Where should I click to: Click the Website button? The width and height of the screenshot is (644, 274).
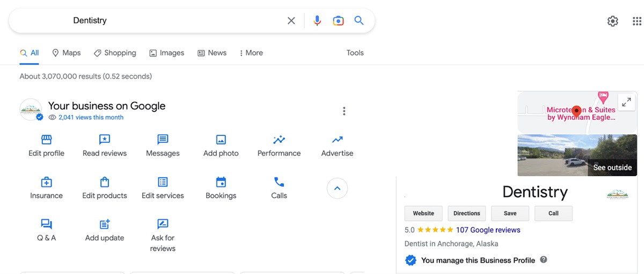coord(423,213)
